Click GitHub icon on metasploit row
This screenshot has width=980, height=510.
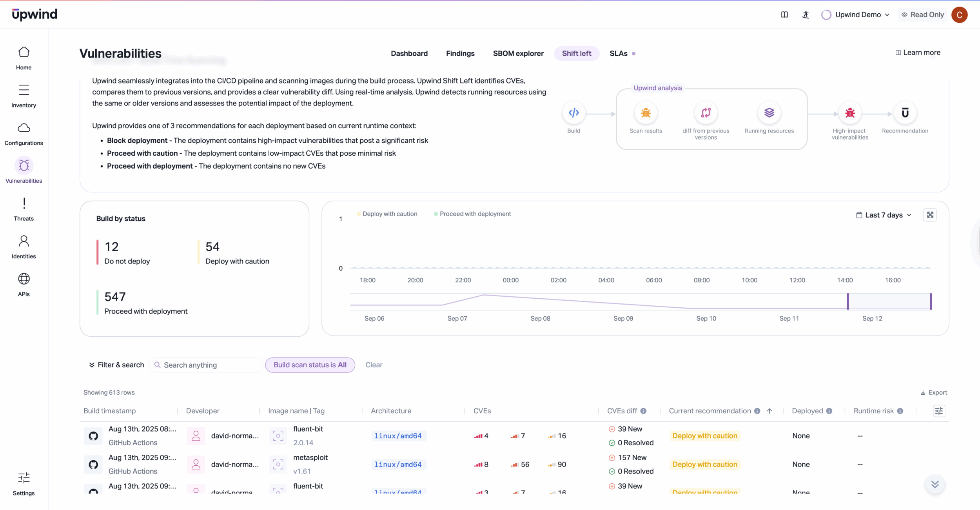pos(93,465)
